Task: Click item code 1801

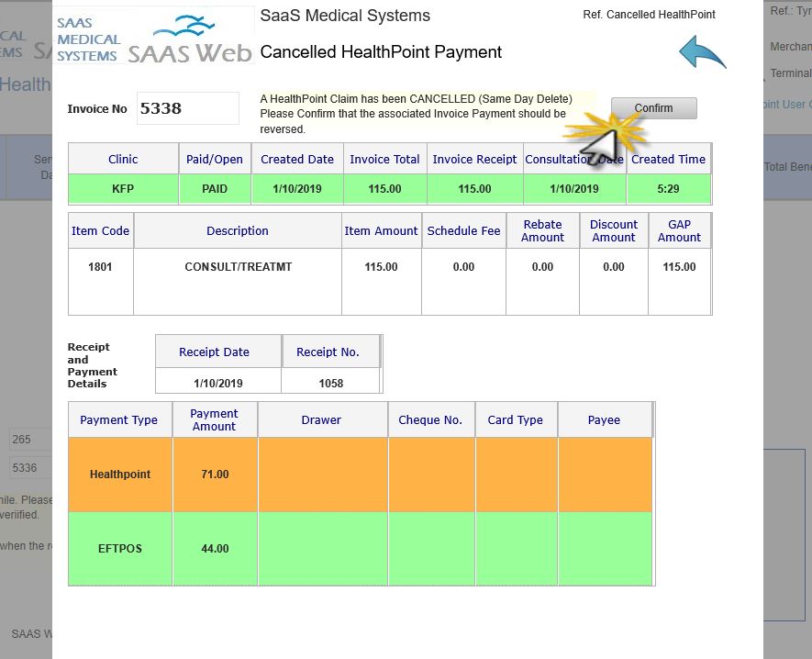Action: point(100,267)
